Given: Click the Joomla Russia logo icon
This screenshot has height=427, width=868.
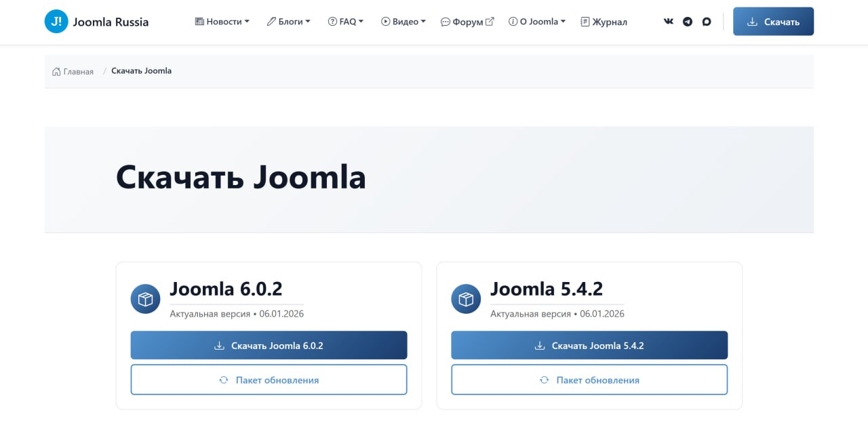Looking at the screenshot, I should click(54, 21).
